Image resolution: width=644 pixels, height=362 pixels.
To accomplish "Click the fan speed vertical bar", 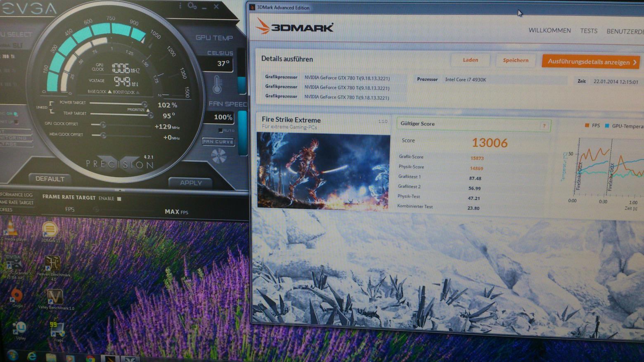I will [243, 132].
